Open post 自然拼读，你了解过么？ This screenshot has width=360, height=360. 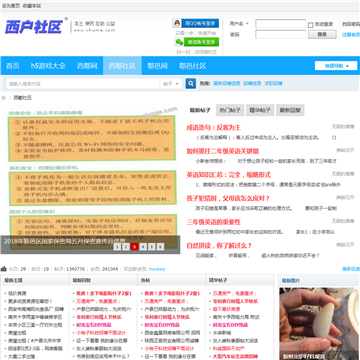point(219,246)
